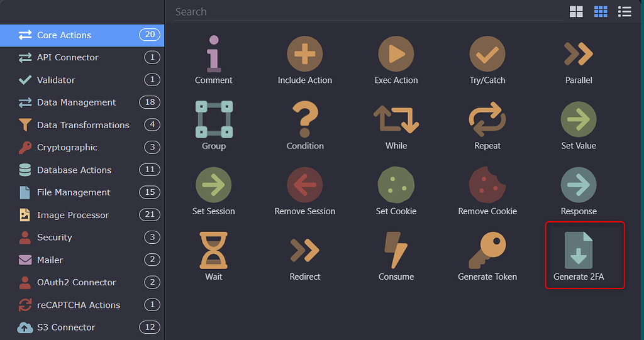Choose the Repeat action icon
This screenshot has width=644, height=340.
click(x=487, y=120)
